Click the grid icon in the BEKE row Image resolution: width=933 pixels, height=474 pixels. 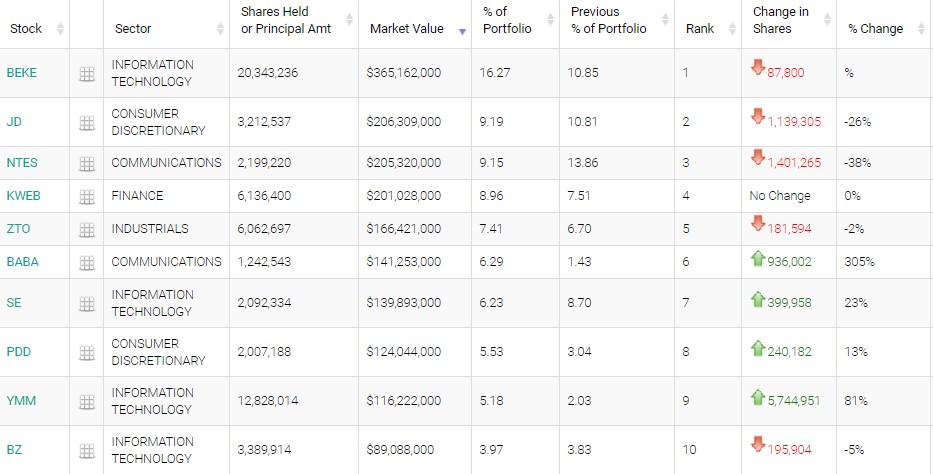coord(86,73)
